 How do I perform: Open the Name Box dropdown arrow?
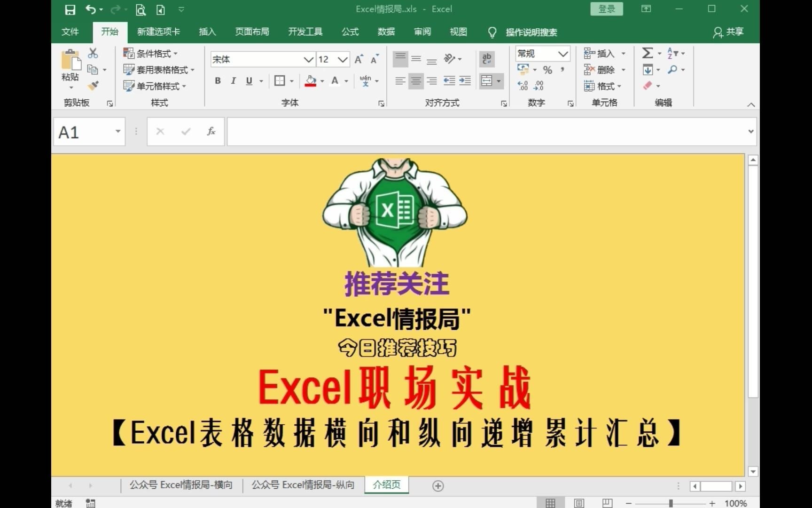[x=118, y=131]
